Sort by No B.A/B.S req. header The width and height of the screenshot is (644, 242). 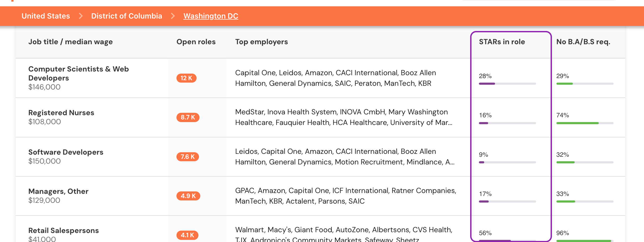coord(583,42)
